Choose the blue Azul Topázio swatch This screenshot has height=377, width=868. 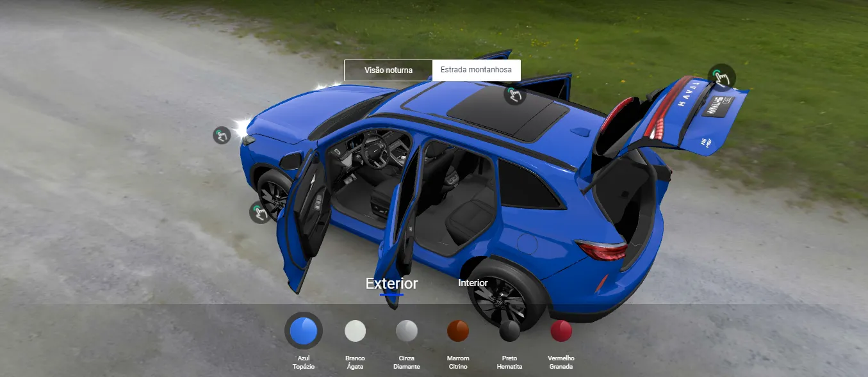pos(304,331)
